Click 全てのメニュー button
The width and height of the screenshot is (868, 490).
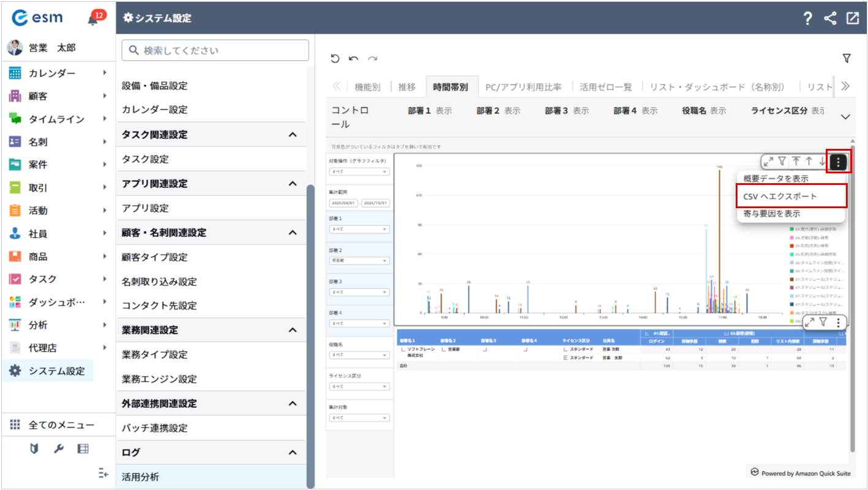click(61, 425)
